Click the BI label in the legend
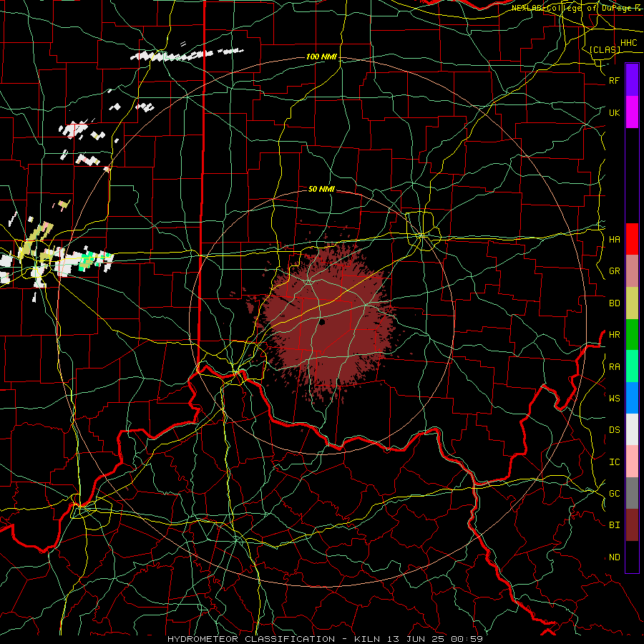The width and height of the screenshot is (644, 644). click(615, 525)
